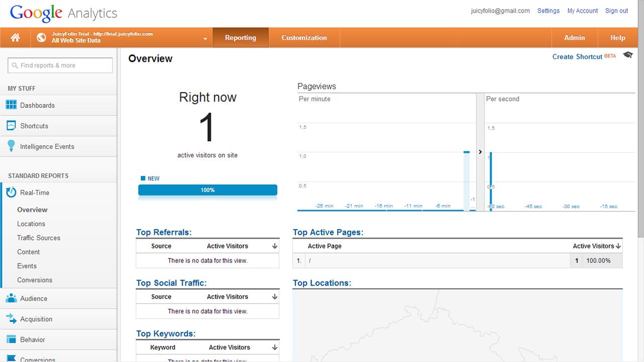
Task: Click the per-second pageview spike bar
Action: tap(491, 182)
